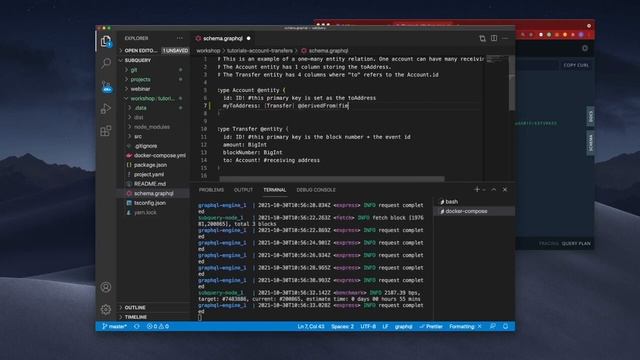Click Spaces: 2 indentation selector
The image size is (640, 360).
(342, 327)
